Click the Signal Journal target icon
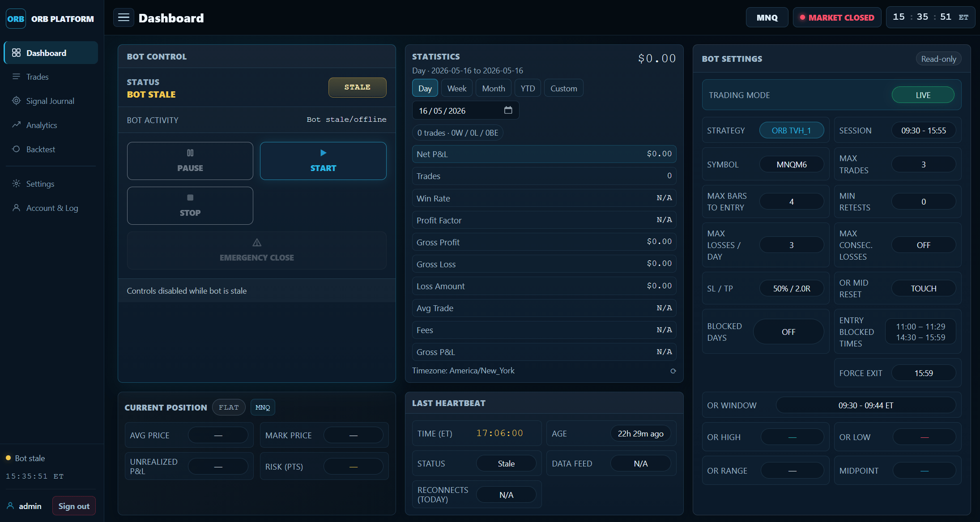Screen dimensions: 980x522 click(x=16, y=101)
